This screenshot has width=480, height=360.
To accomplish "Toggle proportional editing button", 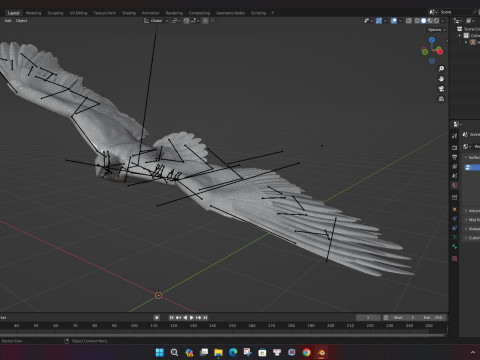I will tap(206, 21).
